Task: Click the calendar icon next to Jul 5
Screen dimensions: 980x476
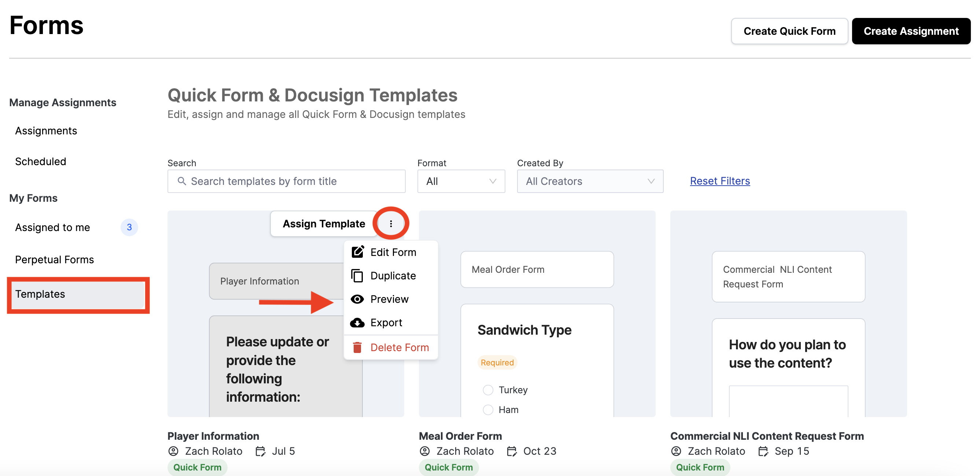Action: [260, 451]
